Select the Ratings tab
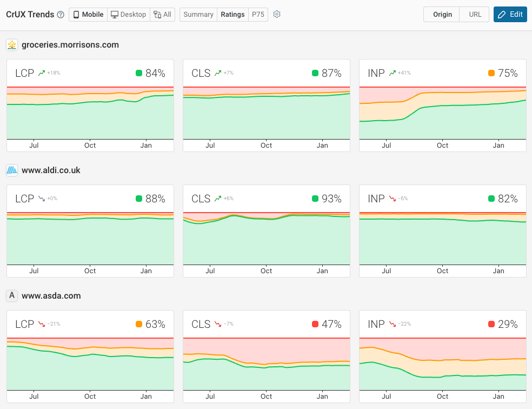The image size is (532, 409). point(232,15)
